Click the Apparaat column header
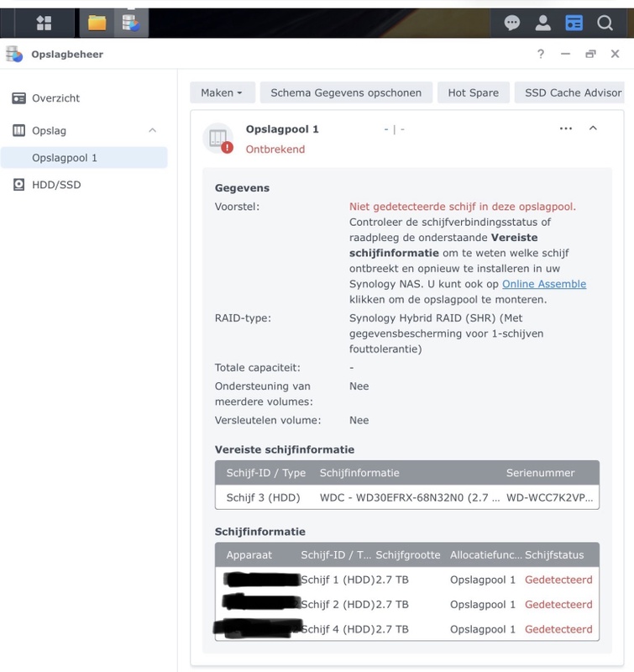 tap(249, 555)
